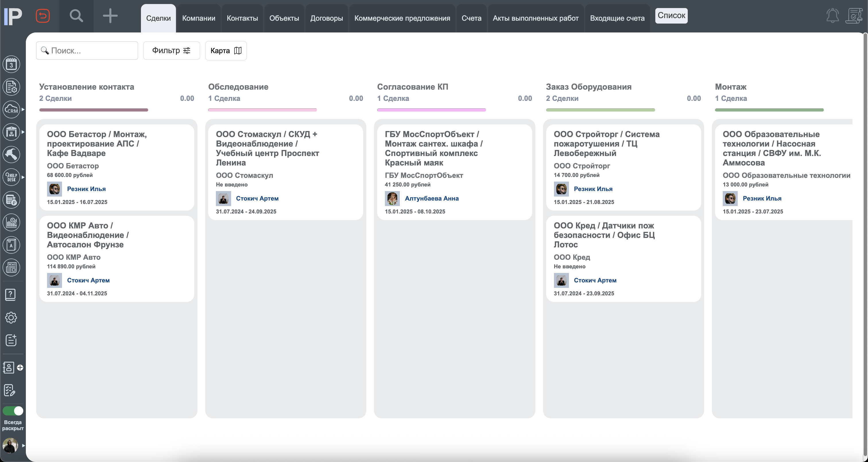Click the CRM cloud sidebar icon

pyautogui.click(x=11, y=109)
